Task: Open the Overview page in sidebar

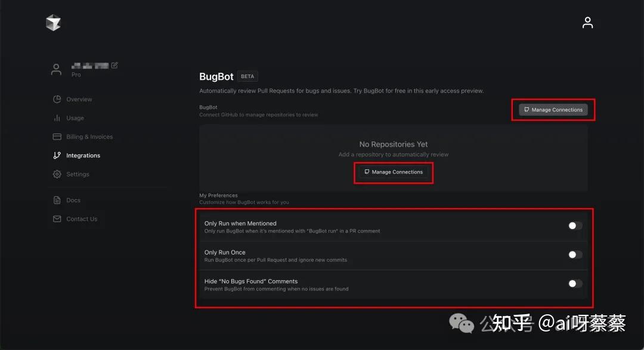Action: pos(79,100)
